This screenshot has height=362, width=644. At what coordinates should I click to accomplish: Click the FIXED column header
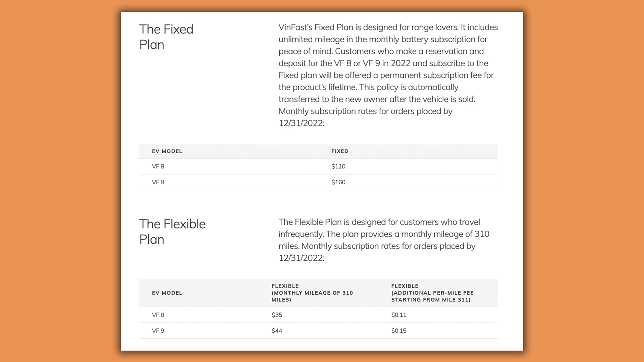pyautogui.click(x=340, y=151)
